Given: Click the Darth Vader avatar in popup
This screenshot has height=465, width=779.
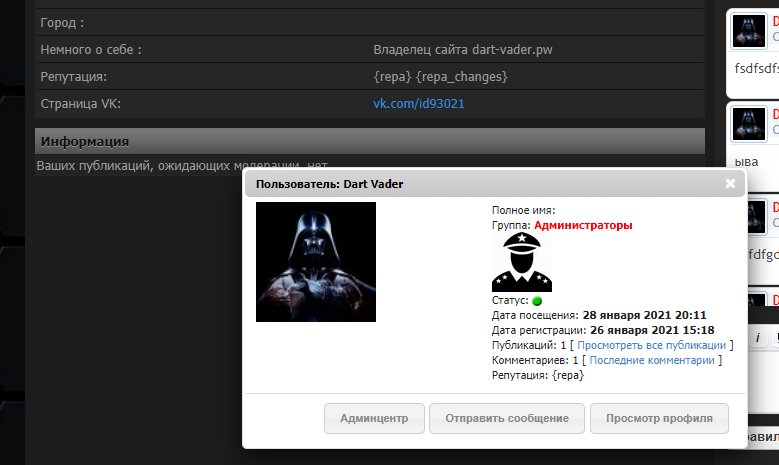Looking at the screenshot, I should pyautogui.click(x=316, y=262).
